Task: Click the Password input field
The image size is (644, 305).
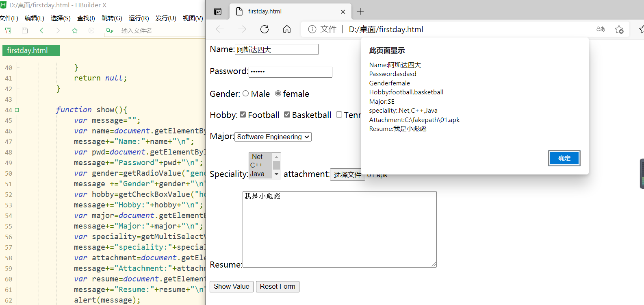Action: coord(291,72)
